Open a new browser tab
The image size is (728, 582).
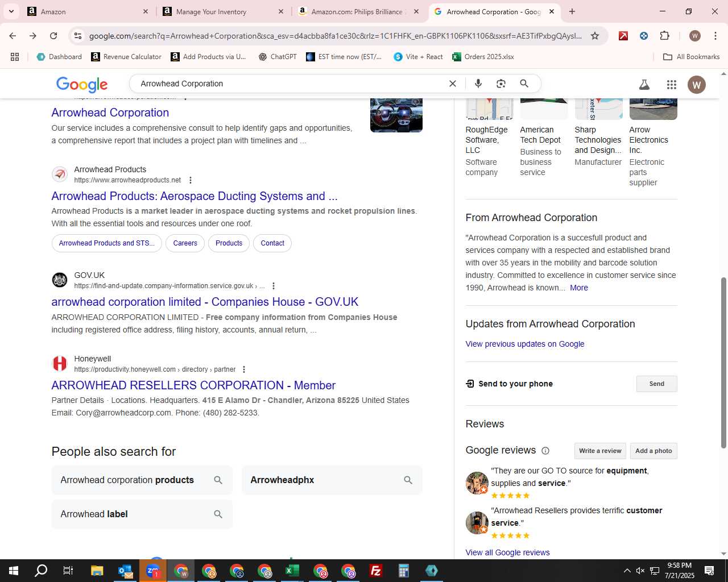[x=572, y=11]
